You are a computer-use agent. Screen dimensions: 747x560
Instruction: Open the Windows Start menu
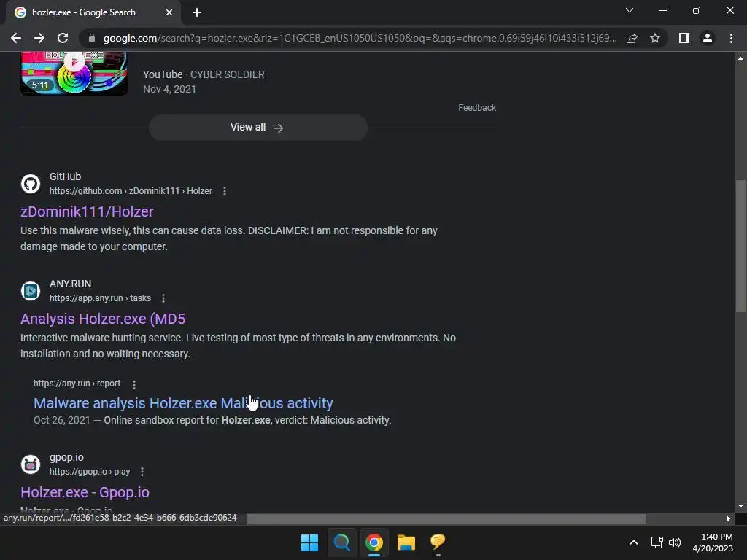(309, 542)
